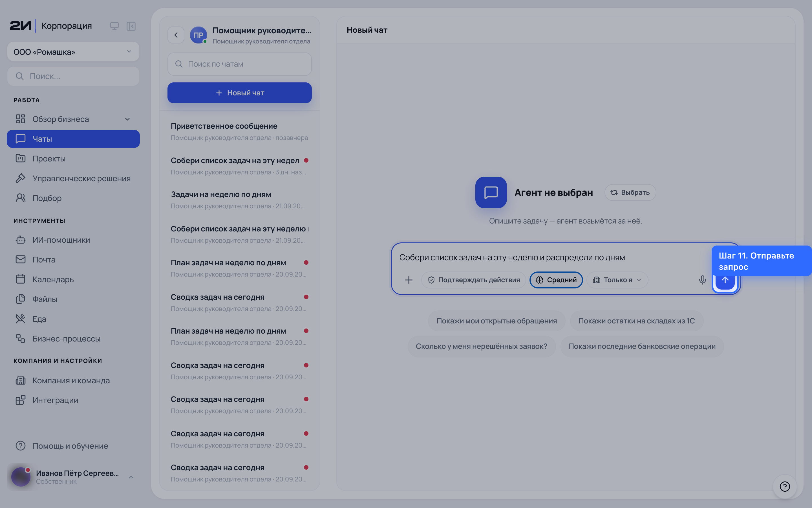Open Управленческие решения
The image size is (812, 508).
(73, 178)
